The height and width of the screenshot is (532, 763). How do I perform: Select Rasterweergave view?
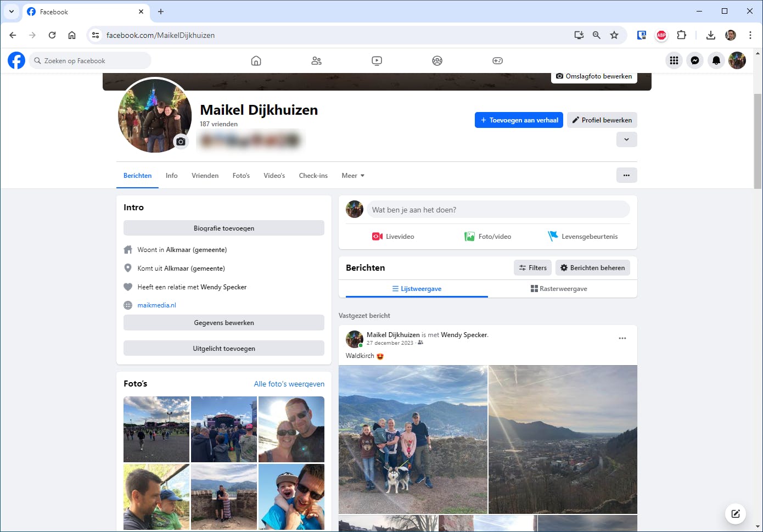tap(559, 289)
